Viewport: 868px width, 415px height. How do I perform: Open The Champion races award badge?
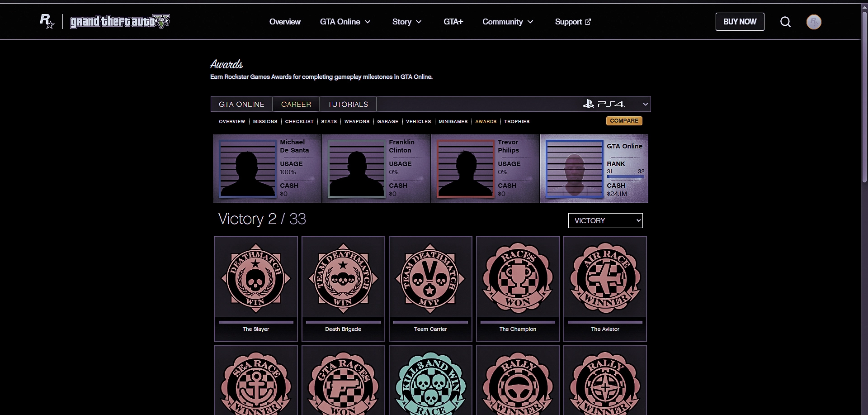coord(518,278)
